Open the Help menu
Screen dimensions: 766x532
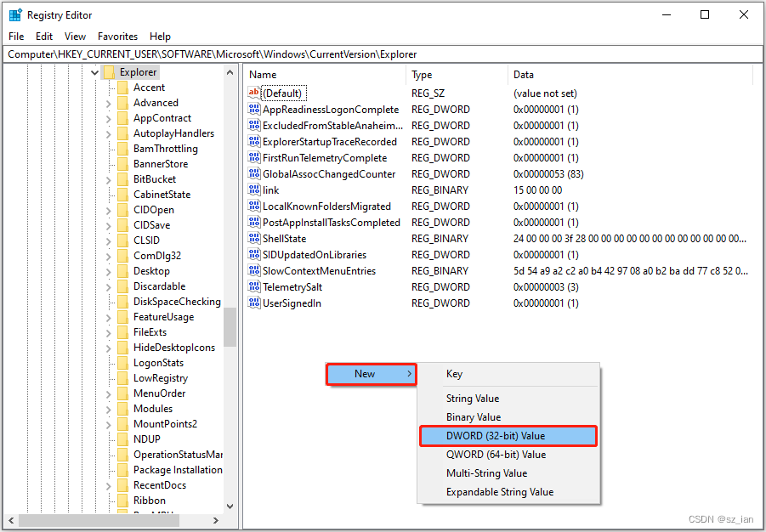[x=160, y=37]
